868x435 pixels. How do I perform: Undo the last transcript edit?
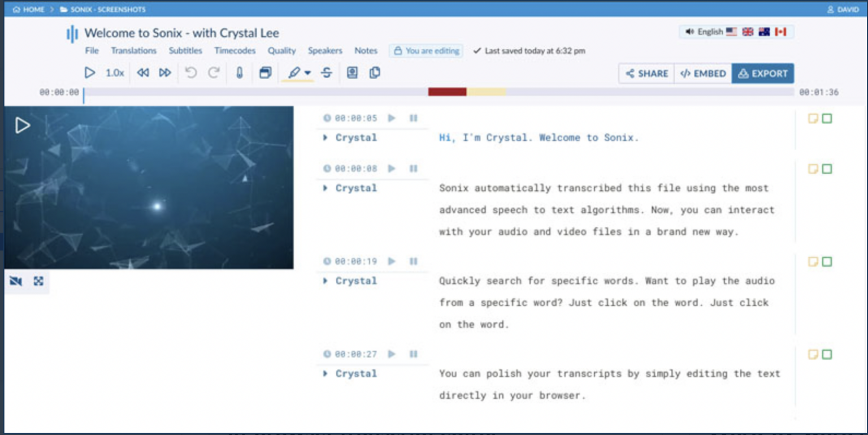pos(192,72)
